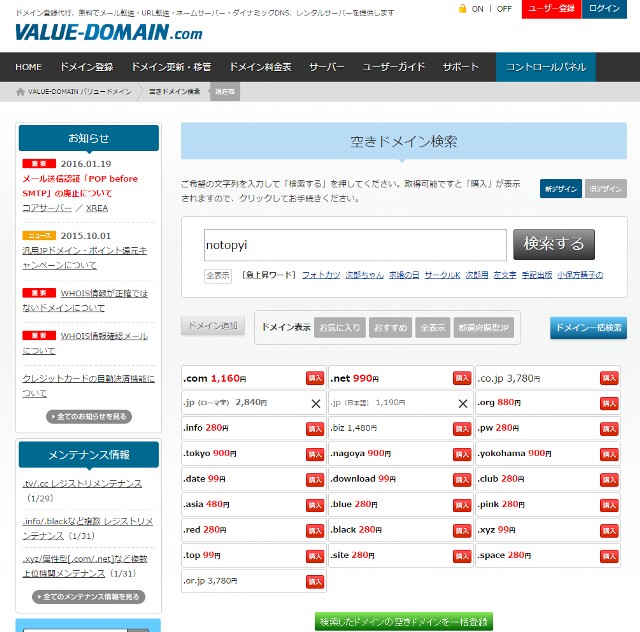Open サーバー menu item
Viewport: 640px width, 632px height.
pyautogui.click(x=327, y=67)
